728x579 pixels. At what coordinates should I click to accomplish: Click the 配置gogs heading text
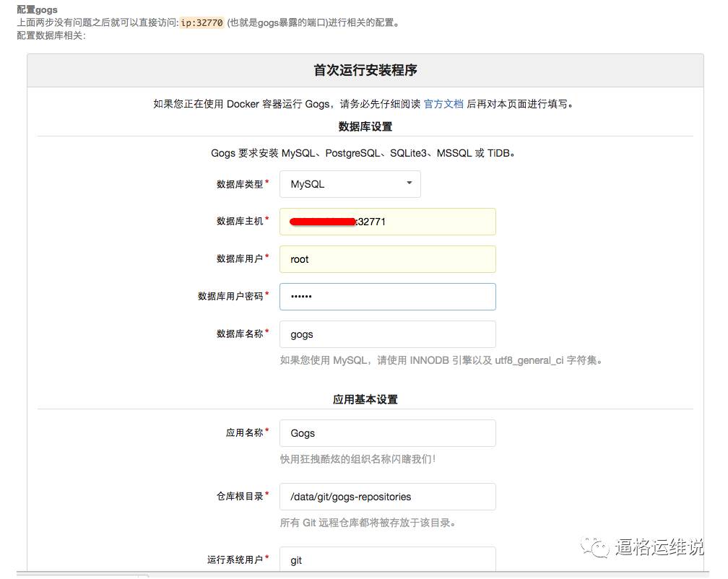click(37, 9)
